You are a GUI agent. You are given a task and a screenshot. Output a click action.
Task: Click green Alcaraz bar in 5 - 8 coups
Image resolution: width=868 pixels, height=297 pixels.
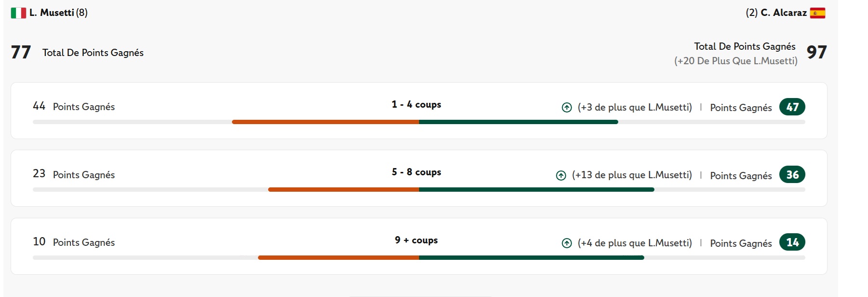point(536,190)
